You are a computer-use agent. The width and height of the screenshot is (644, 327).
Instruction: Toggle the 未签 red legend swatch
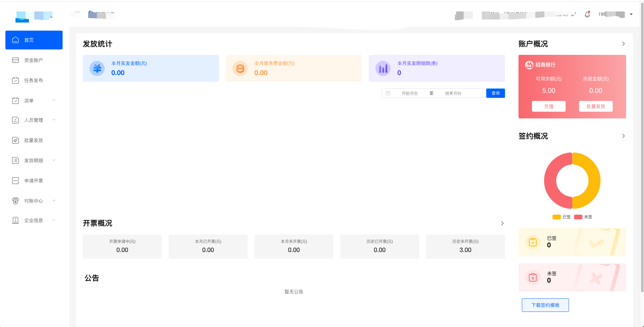(x=578, y=217)
